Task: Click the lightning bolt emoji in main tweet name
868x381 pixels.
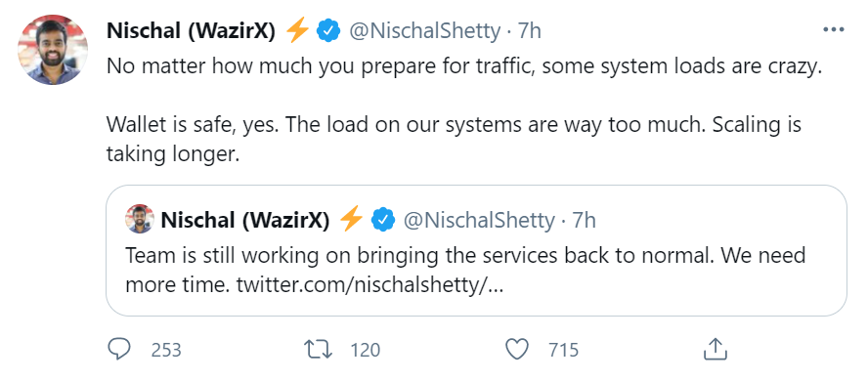Action: [297, 30]
